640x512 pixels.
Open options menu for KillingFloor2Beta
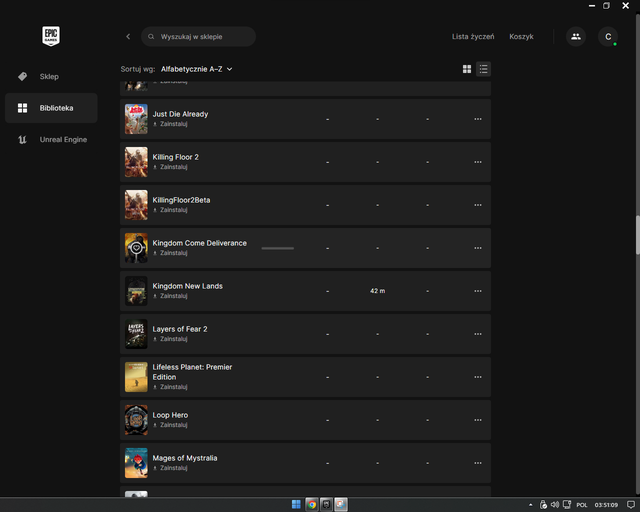tap(478, 205)
